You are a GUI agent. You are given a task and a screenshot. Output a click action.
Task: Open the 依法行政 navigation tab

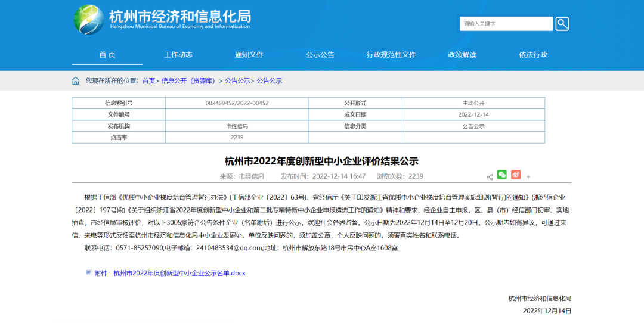(533, 55)
